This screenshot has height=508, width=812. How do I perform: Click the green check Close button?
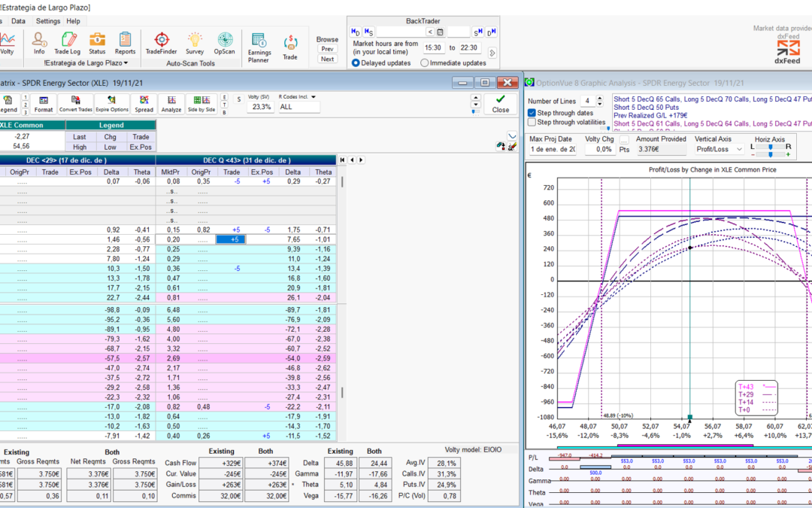(500, 104)
